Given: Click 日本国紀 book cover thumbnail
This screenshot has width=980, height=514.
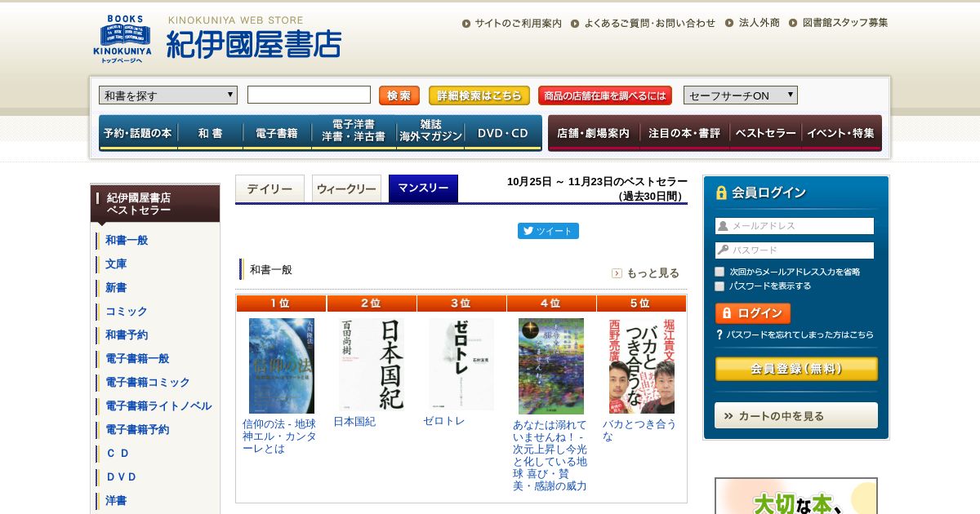Looking at the screenshot, I should point(372,365).
